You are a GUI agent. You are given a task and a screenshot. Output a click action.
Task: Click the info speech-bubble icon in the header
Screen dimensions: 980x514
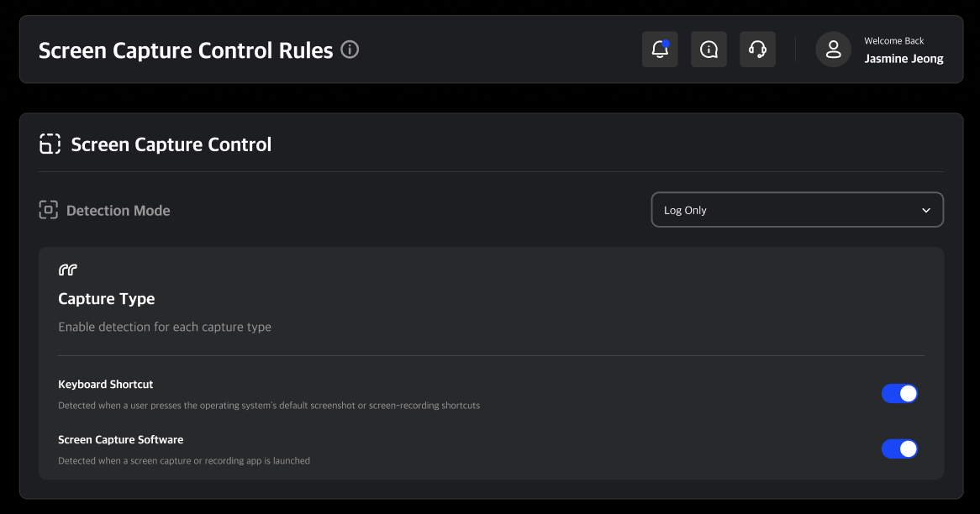pyautogui.click(x=708, y=49)
